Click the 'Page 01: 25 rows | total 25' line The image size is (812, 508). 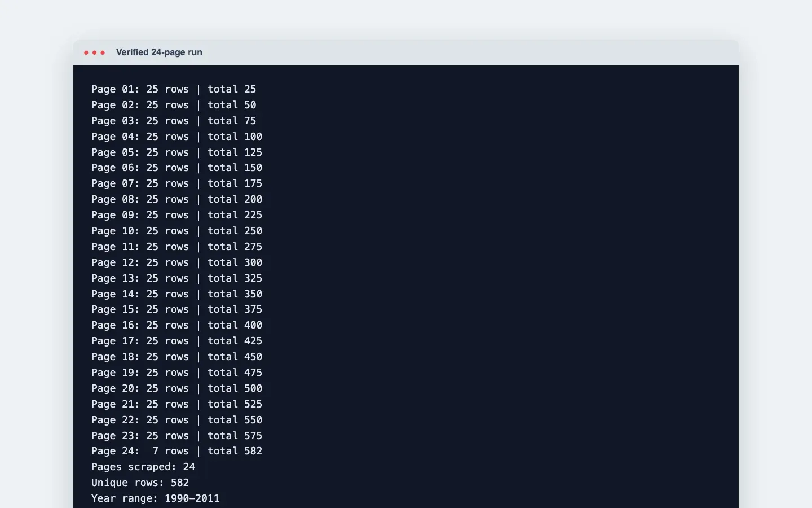[174, 89]
